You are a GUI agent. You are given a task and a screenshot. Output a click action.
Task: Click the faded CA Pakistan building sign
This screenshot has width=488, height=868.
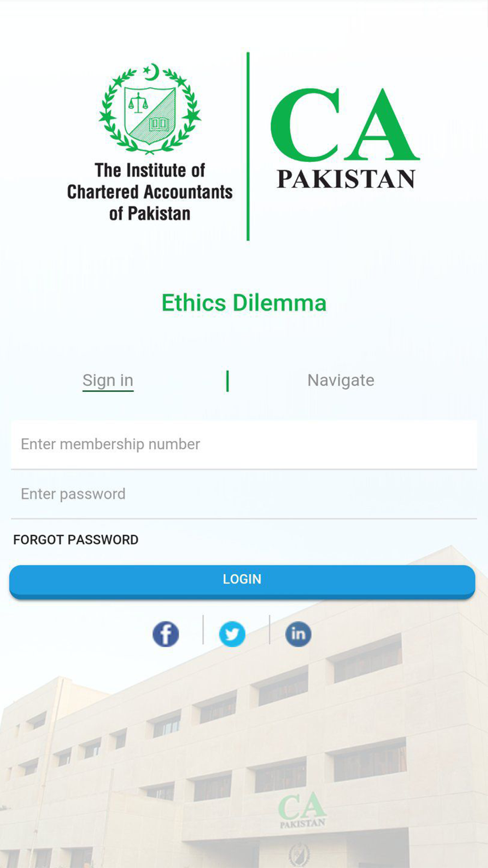point(302,810)
